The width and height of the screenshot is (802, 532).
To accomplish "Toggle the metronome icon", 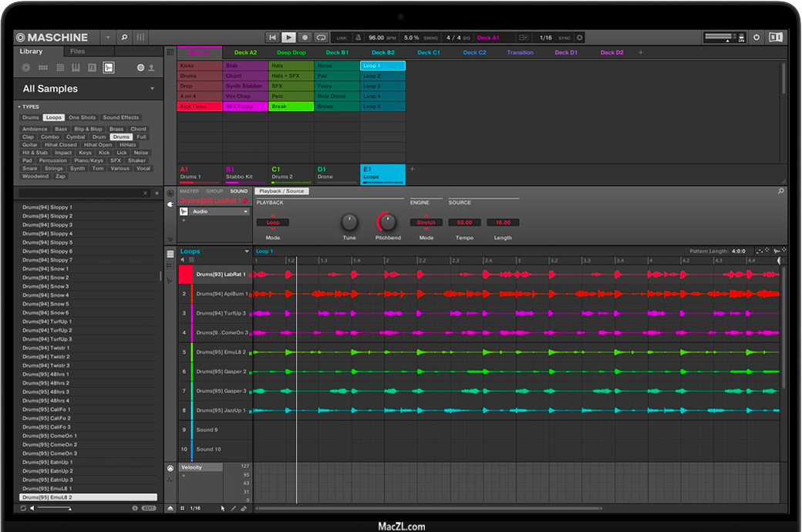I will pyautogui.click(x=358, y=37).
